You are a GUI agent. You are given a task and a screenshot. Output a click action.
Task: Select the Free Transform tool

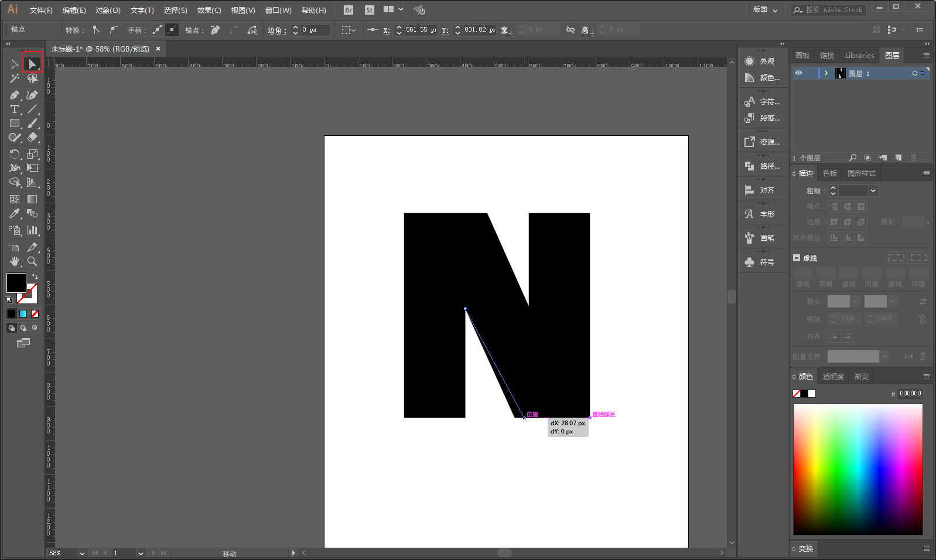tap(32, 168)
